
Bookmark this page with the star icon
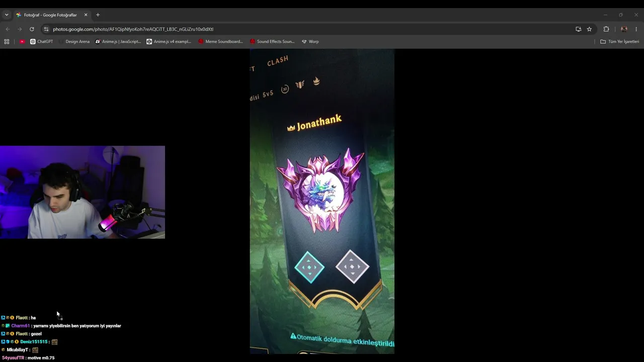(589, 29)
